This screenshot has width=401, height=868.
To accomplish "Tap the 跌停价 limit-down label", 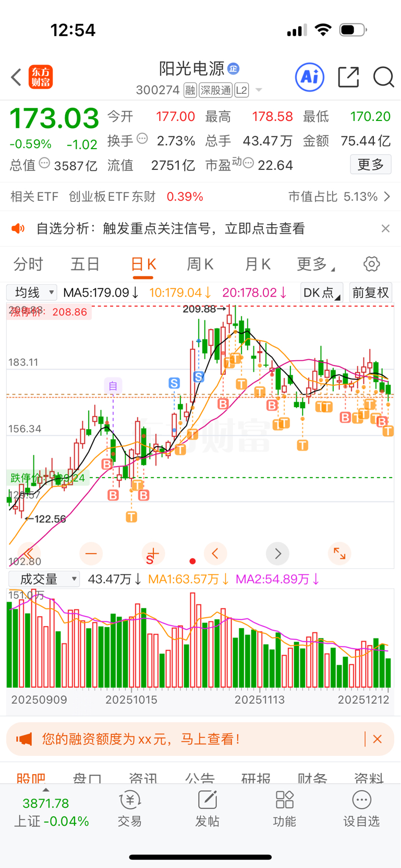I will click(47, 478).
